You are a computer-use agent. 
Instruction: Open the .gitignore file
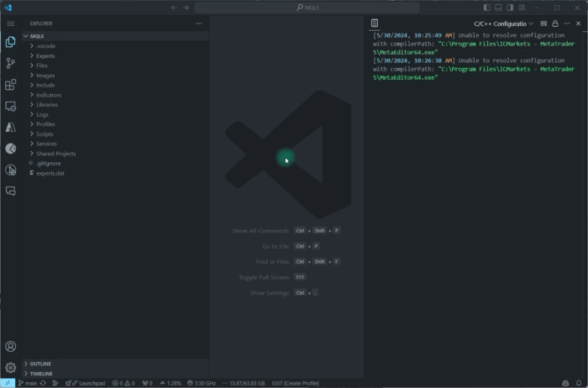115,163
